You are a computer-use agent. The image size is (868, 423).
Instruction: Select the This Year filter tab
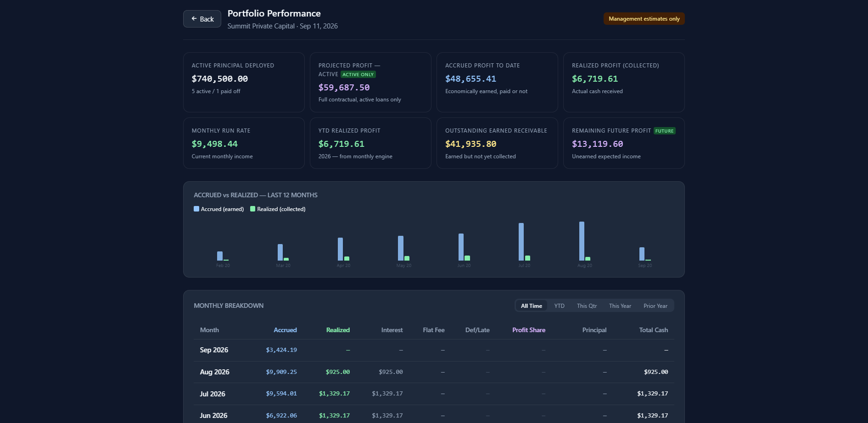[x=620, y=306]
